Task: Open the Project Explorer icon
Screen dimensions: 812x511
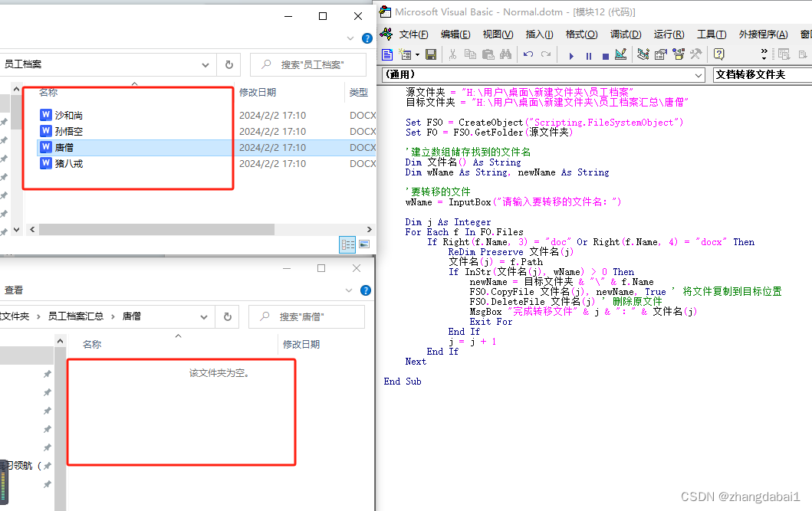Action: pyautogui.click(x=643, y=54)
